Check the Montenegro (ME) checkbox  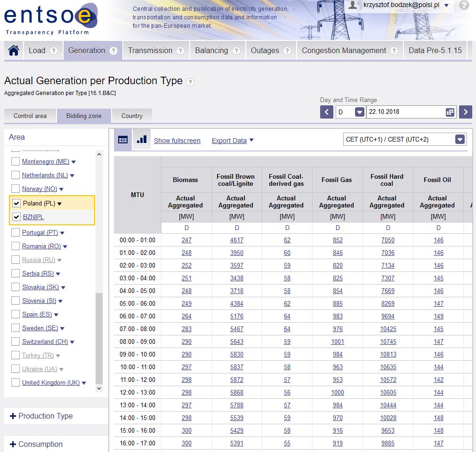pyautogui.click(x=16, y=161)
